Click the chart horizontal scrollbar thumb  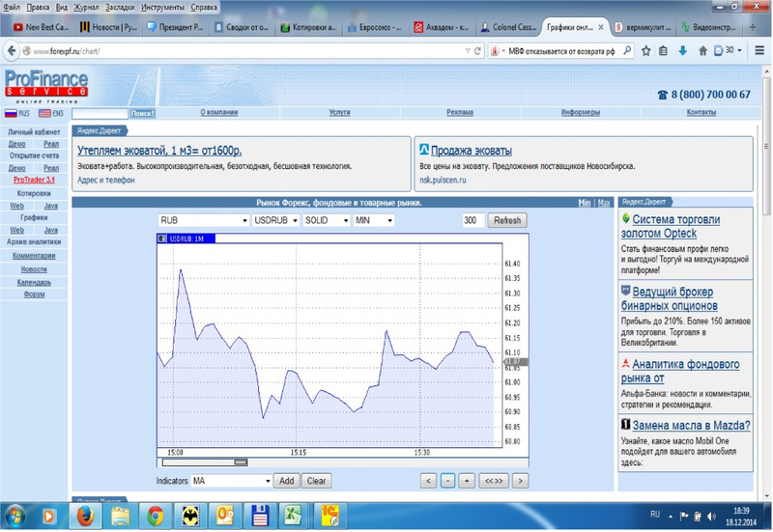coord(227,462)
